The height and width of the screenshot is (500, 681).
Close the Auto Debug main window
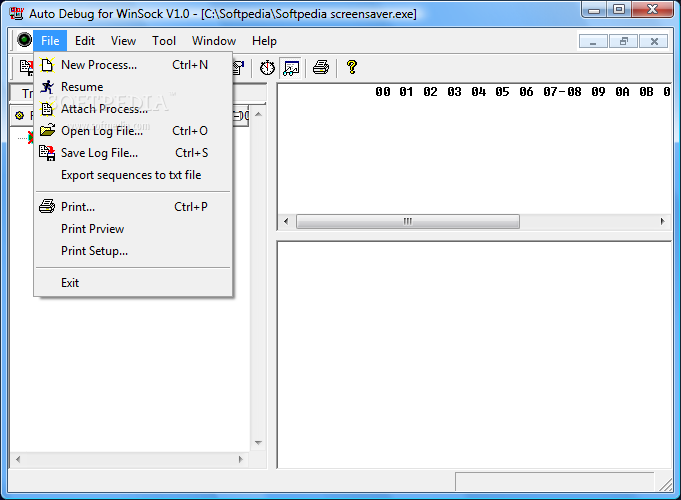click(x=653, y=10)
